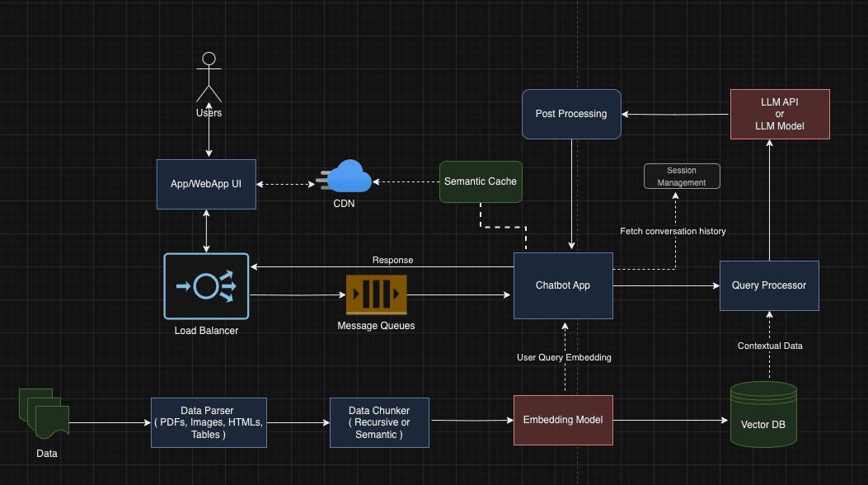The width and height of the screenshot is (868, 485).
Task: Click the Vector DB cylinder icon
Action: (x=763, y=415)
